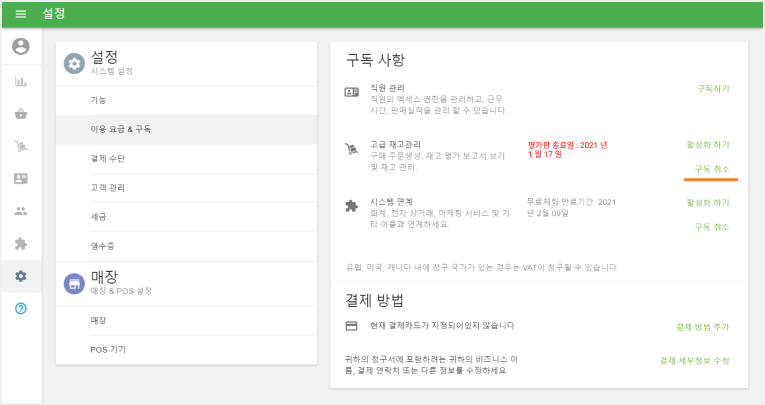Screen dimensions: 765x405
Task: Click the 직원 관리 subscription title
Action: [x=387, y=88]
